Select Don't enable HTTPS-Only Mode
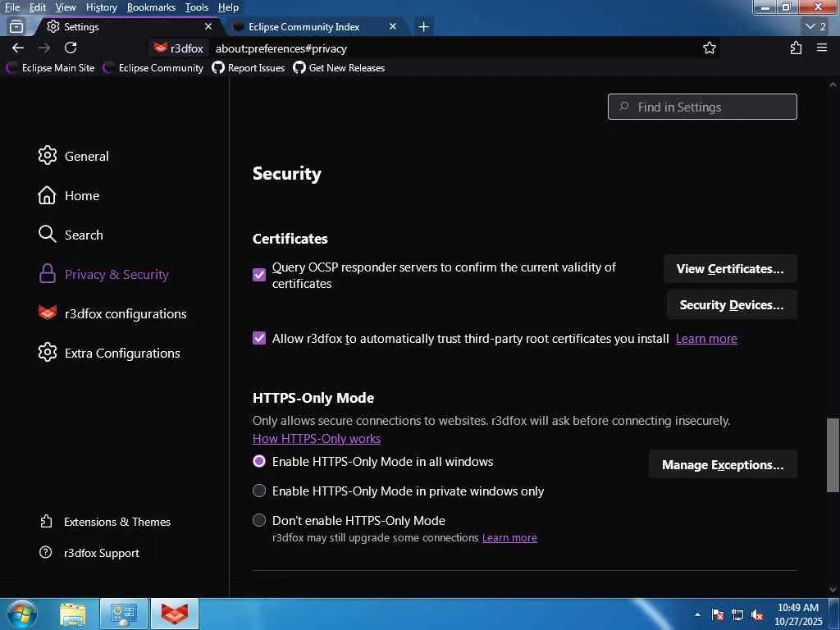This screenshot has height=630, width=840. [x=259, y=520]
